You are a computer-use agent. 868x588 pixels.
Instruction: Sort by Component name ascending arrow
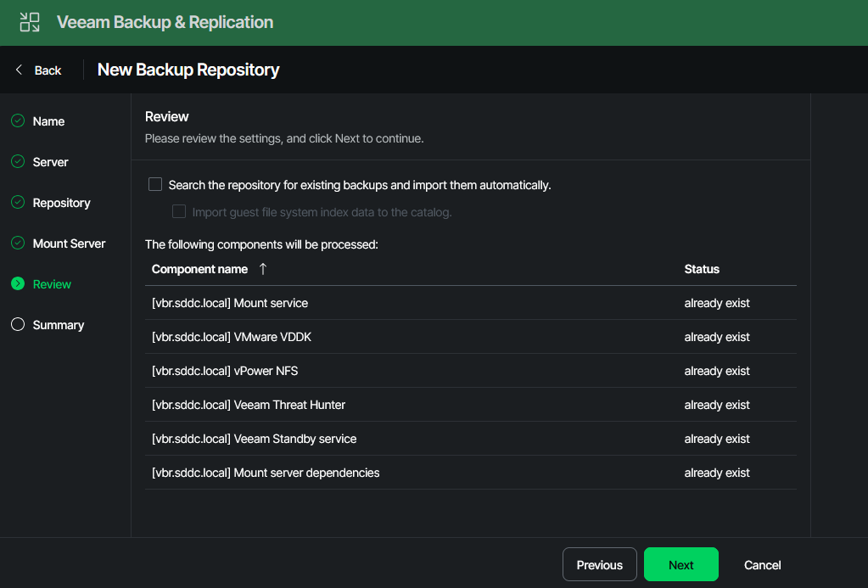(x=262, y=269)
